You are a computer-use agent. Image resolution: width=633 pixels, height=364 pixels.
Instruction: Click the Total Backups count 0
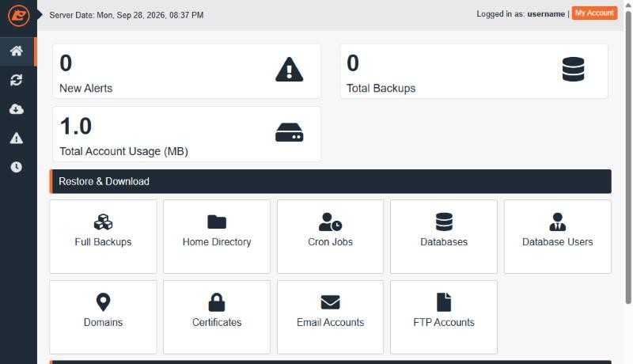[x=353, y=63]
